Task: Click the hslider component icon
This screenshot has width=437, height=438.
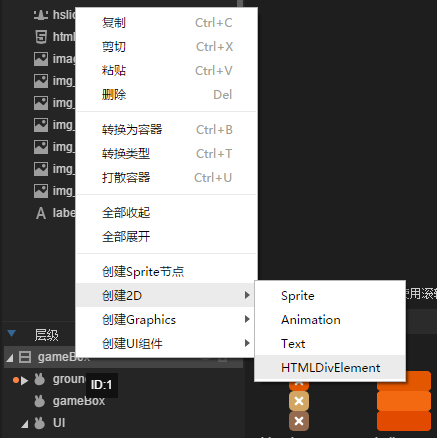Action: point(41,15)
